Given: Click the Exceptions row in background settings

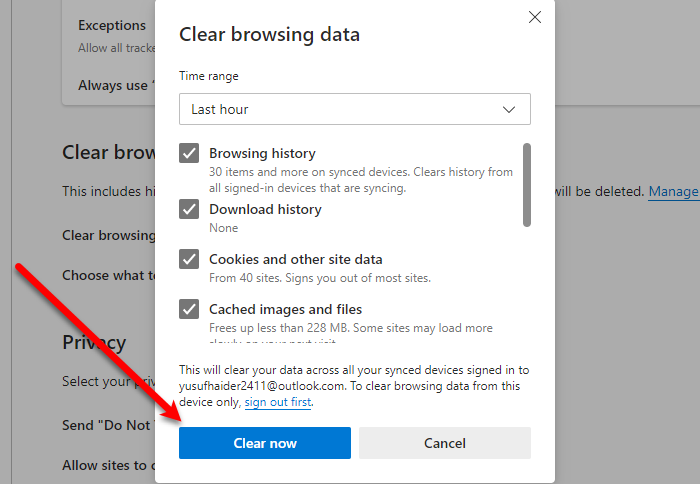Looking at the screenshot, I should pos(112,26).
